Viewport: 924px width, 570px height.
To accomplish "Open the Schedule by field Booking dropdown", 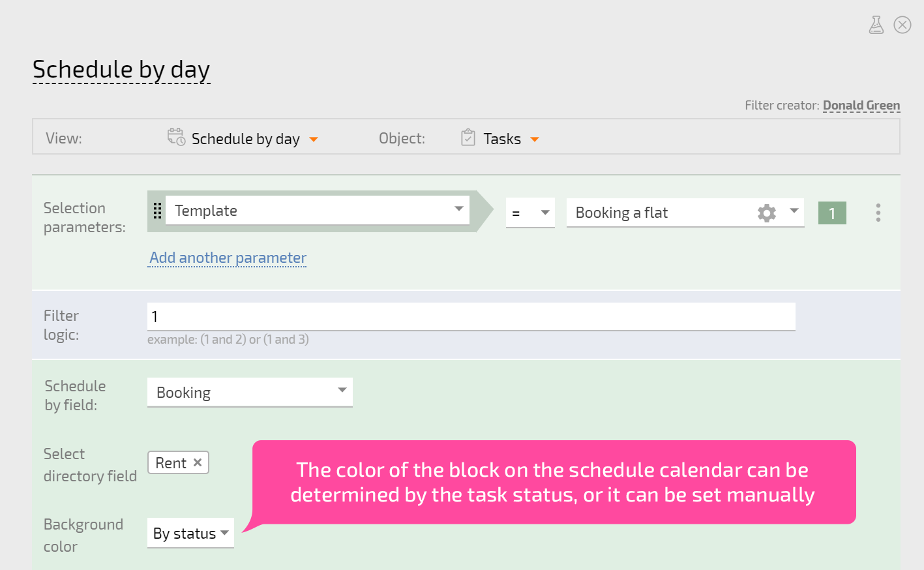I will click(x=250, y=392).
